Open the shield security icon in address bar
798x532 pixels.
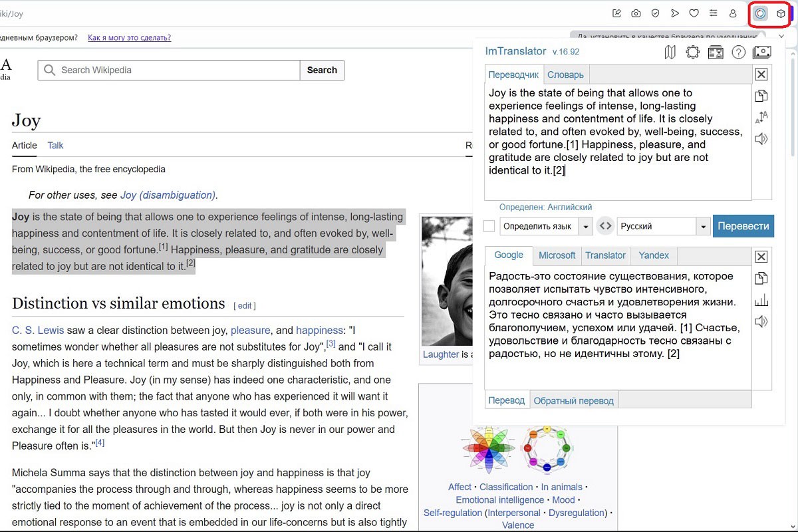click(655, 13)
